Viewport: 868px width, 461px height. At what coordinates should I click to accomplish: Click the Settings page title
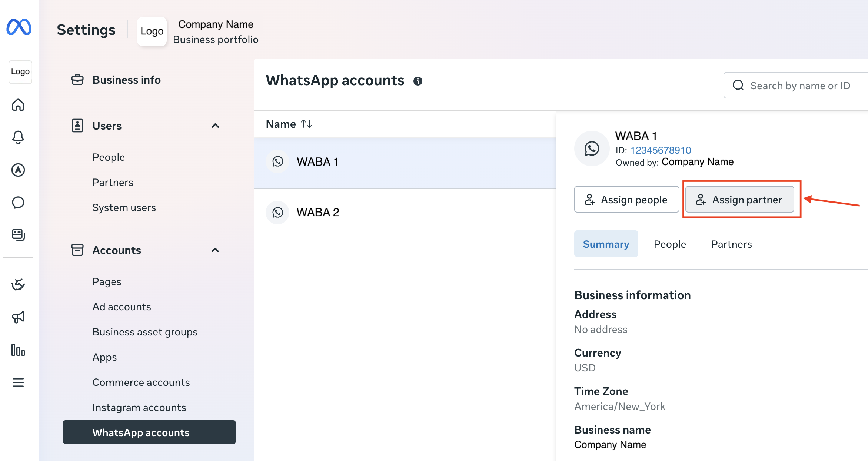(x=86, y=30)
